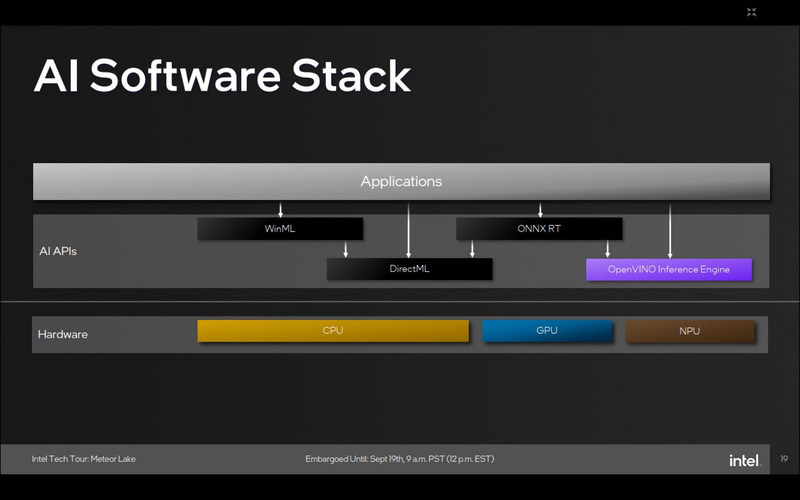Click the Embargoed Until footer text
800x500 pixels.
[x=399, y=459]
